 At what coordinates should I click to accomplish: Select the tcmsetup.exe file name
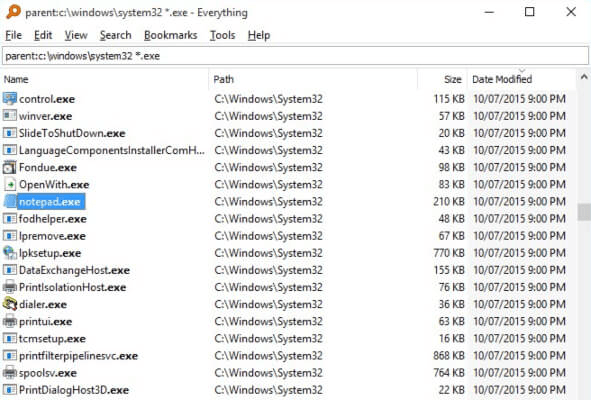52,339
